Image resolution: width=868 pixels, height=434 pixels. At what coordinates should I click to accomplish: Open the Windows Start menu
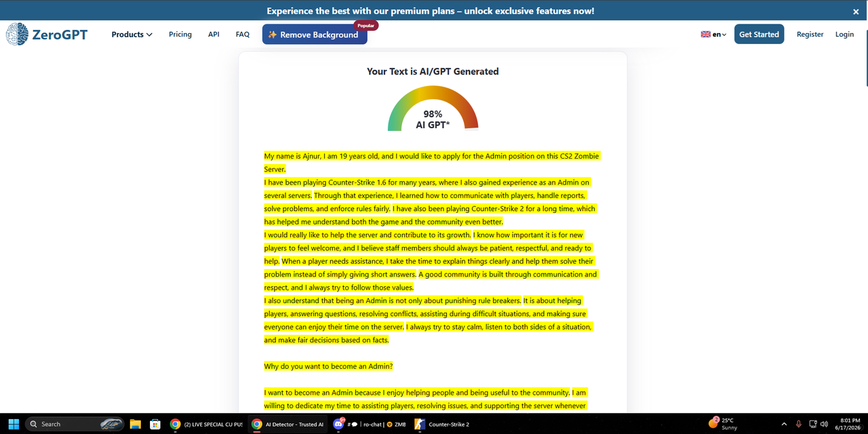[14, 424]
